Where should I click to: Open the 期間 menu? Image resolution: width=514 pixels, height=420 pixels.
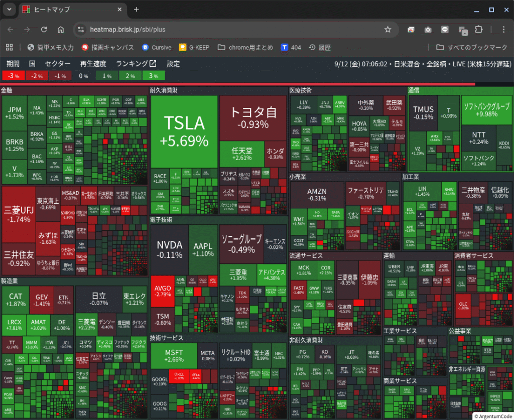click(x=13, y=64)
